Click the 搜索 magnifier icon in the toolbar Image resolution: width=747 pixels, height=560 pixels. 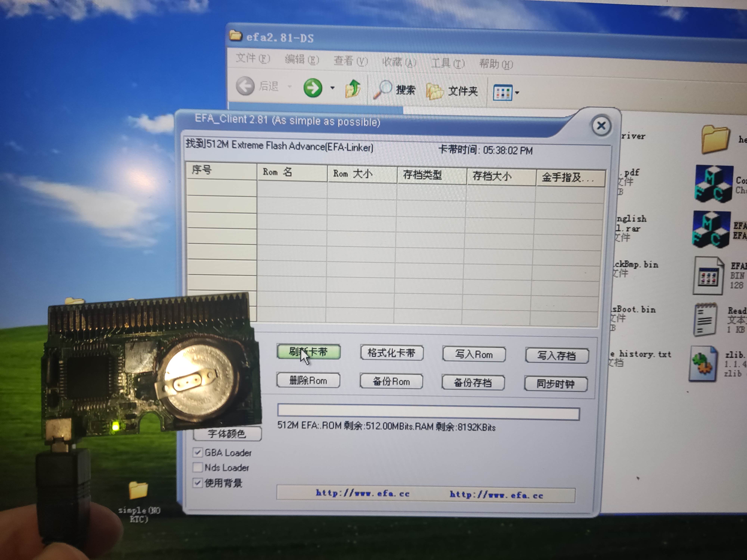(383, 89)
